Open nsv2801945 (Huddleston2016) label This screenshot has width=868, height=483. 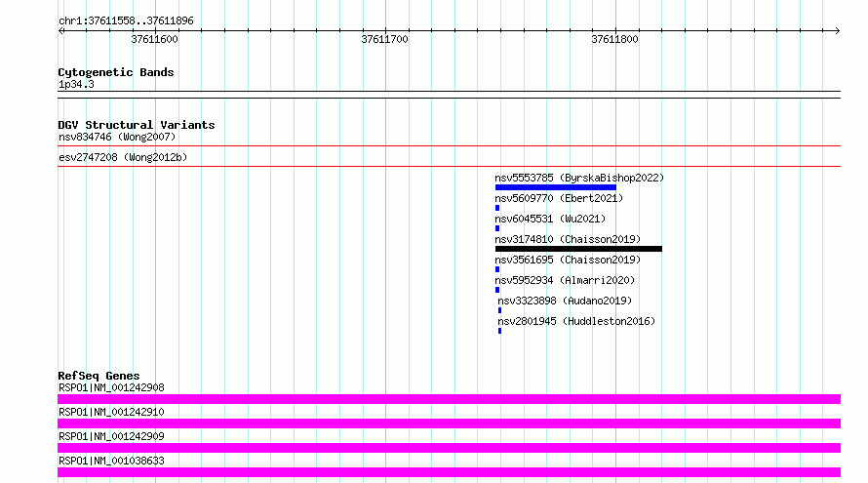[x=576, y=321]
